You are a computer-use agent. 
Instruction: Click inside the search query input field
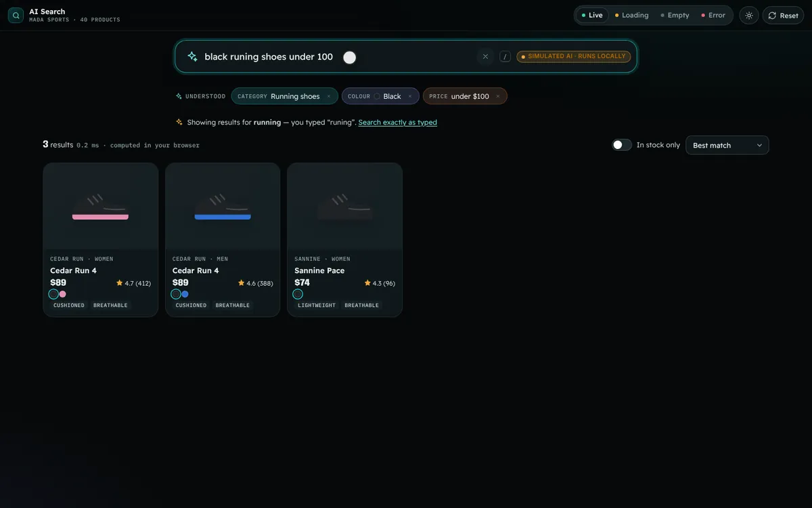point(338,57)
